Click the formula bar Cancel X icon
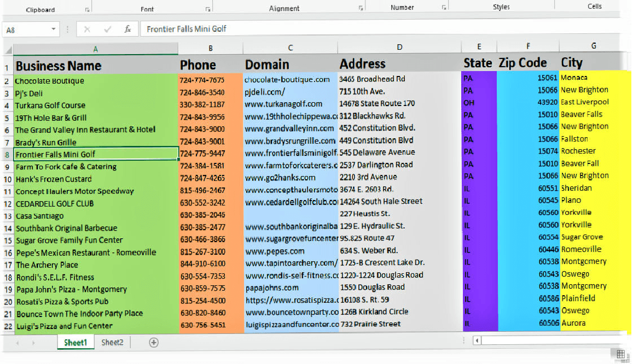Viewport: 633px width, 364px height. click(x=88, y=29)
